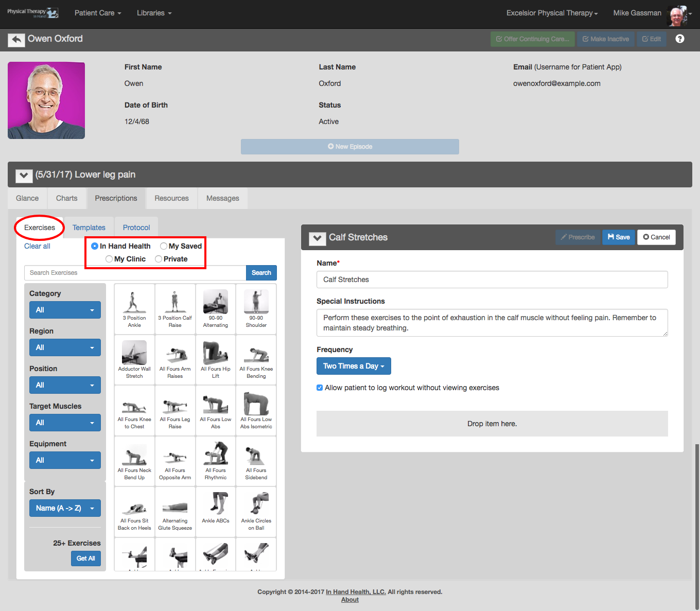Switch to the Glance tab
The width and height of the screenshot is (700, 611).
[27, 198]
